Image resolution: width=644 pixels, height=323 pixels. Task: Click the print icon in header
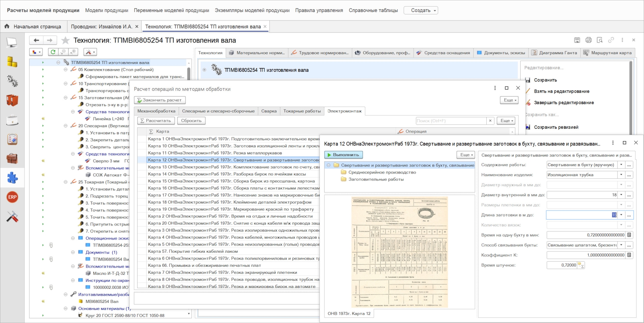pos(588,40)
